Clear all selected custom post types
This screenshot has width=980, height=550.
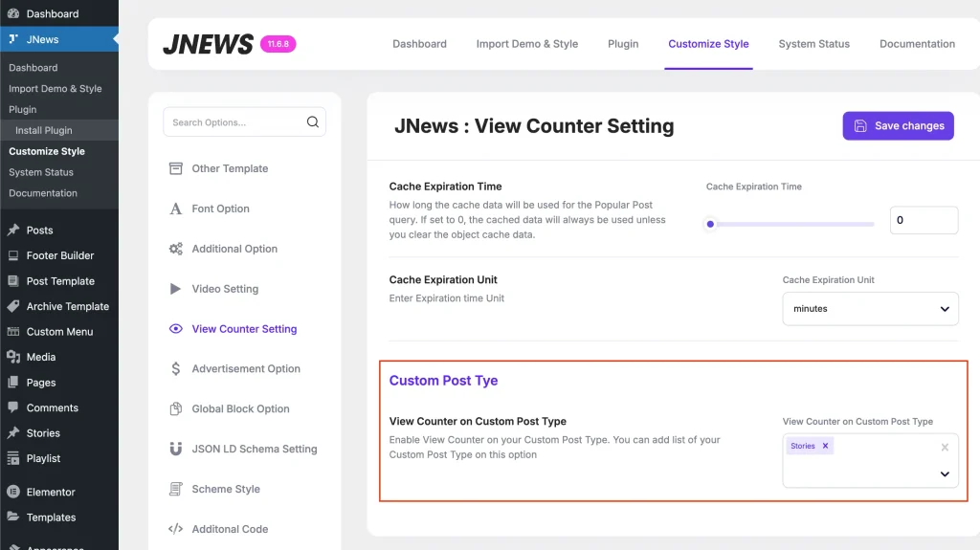tap(945, 447)
